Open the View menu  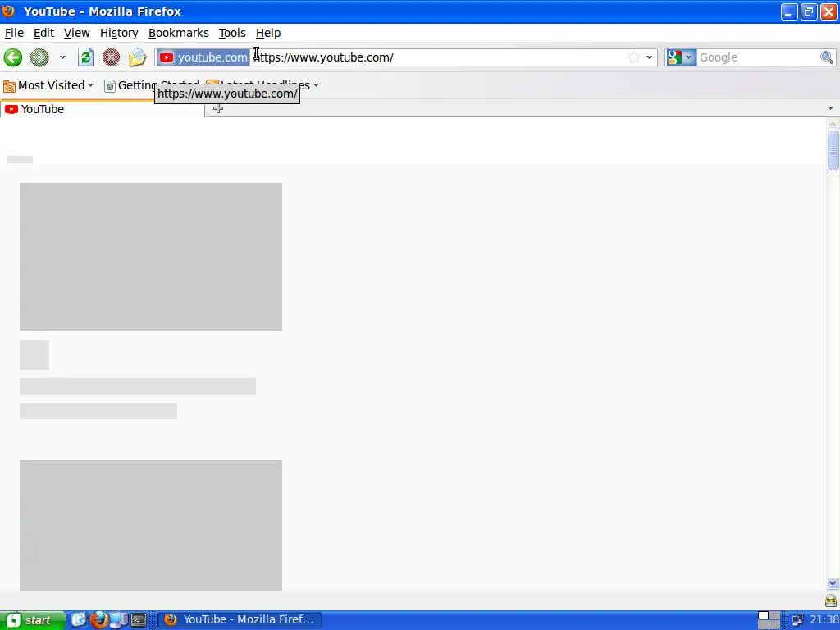click(76, 33)
